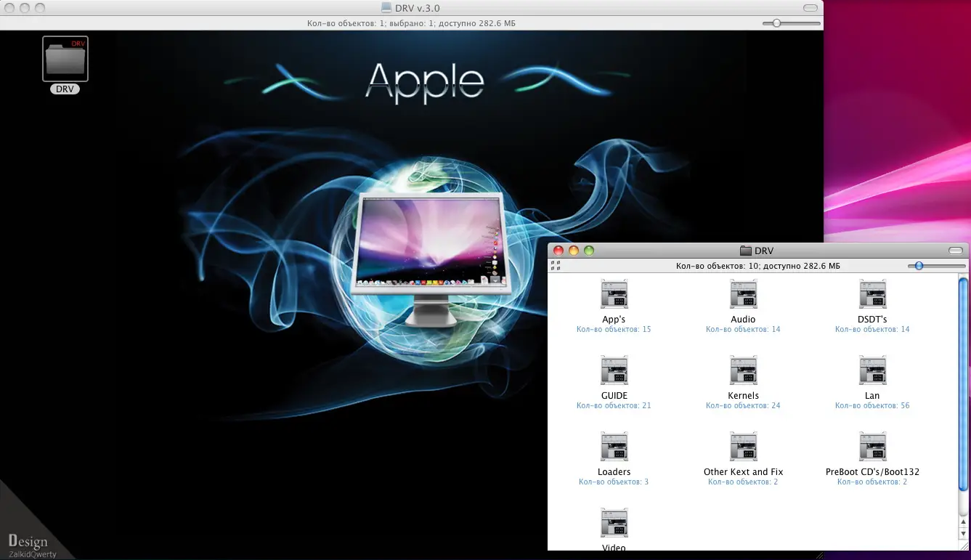
Task: Open the Kernels folder icon
Action: (743, 370)
